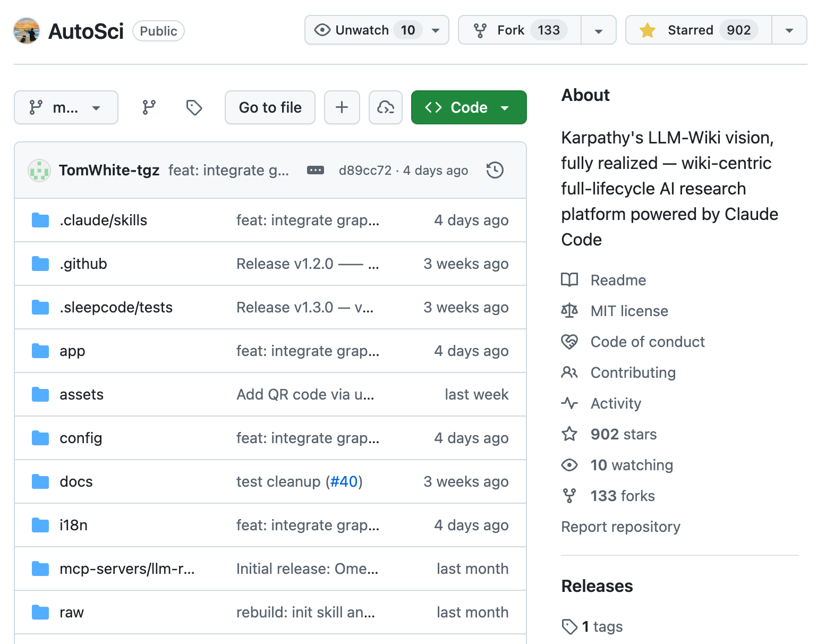Open the Add QR code via u... commit
Screen dimensions: 817x644
305,394
